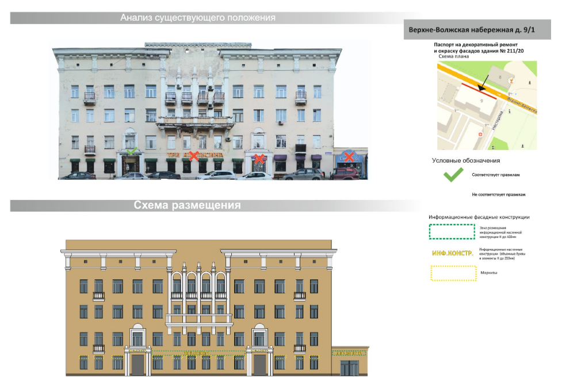Click the 'Верхне-Волжская набережная д. 9/1' title
This screenshot has width=562, height=392.
[x=469, y=30]
